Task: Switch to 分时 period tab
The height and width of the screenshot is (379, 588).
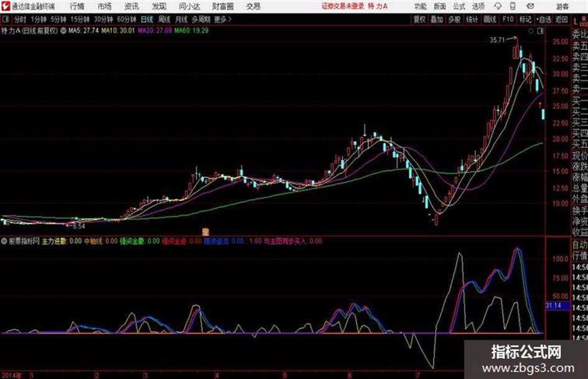Action: coord(21,19)
